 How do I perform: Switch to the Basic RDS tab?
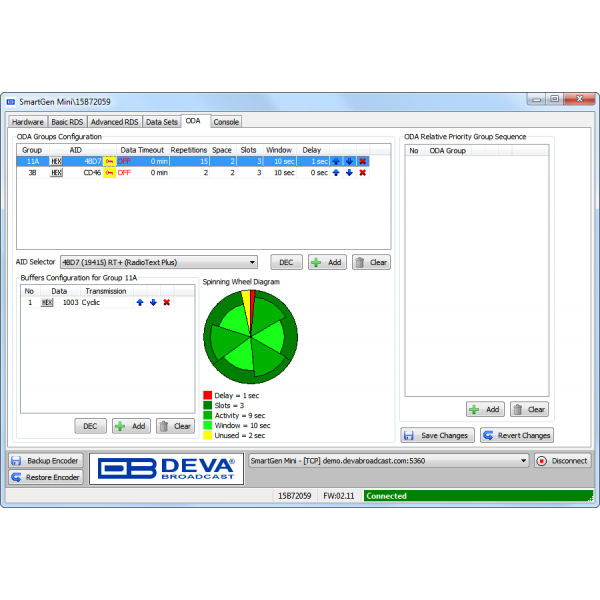67,122
